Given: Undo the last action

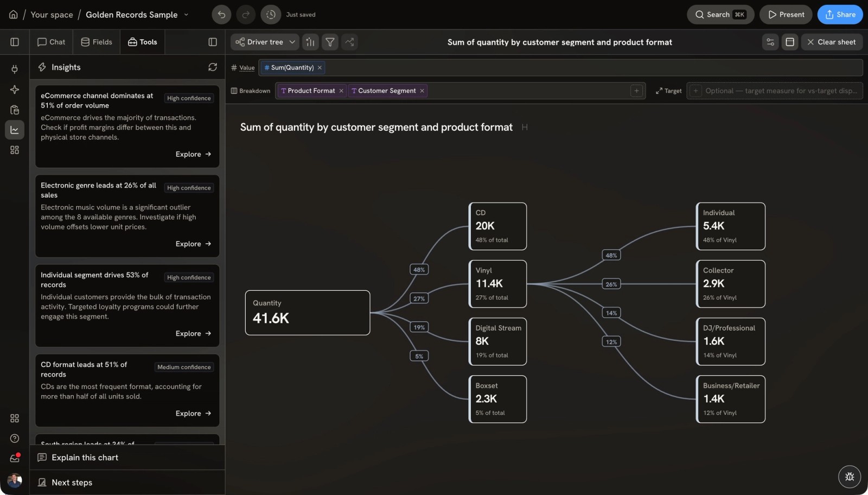Looking at the screenshot, I should tap(221, 15).
